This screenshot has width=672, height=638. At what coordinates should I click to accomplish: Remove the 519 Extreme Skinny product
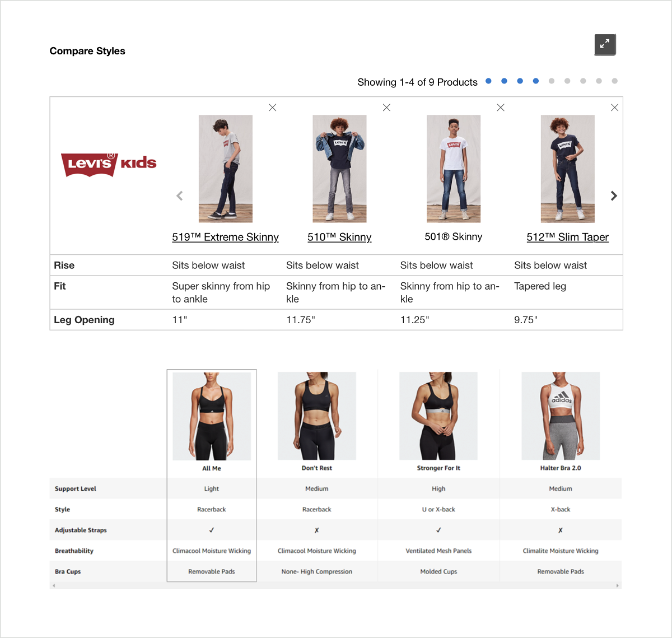click(273, 108)
